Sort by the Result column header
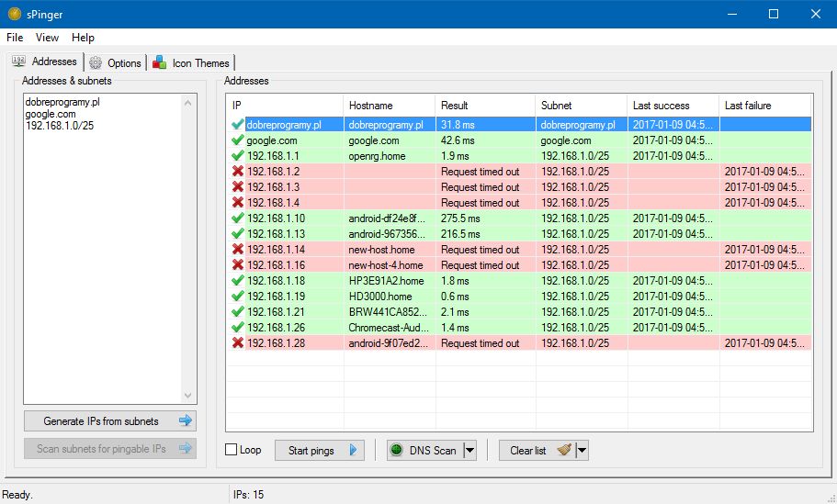This screenshot has height=504, width=837. point(485,105)
